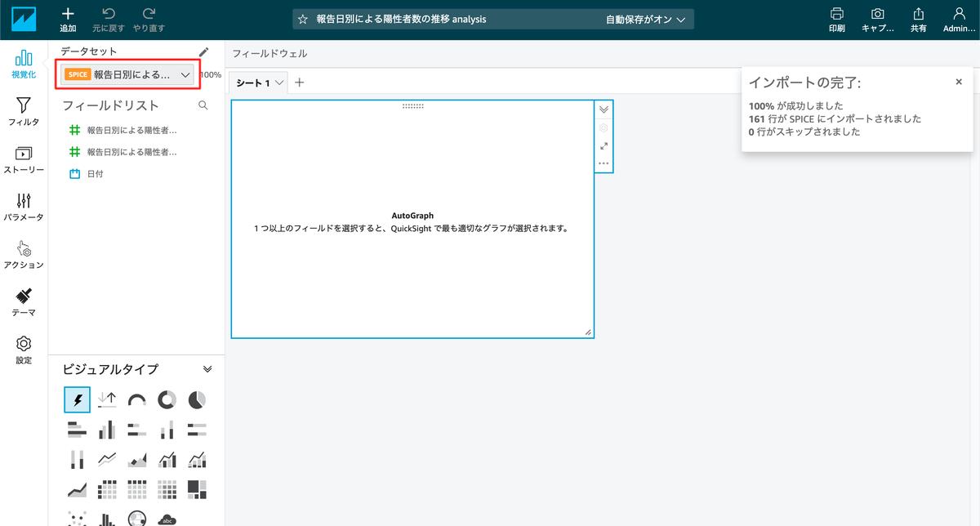The image size is (980, 526).
Task: Edit the dataset via the pencil icon
Action: pos(204,51)
